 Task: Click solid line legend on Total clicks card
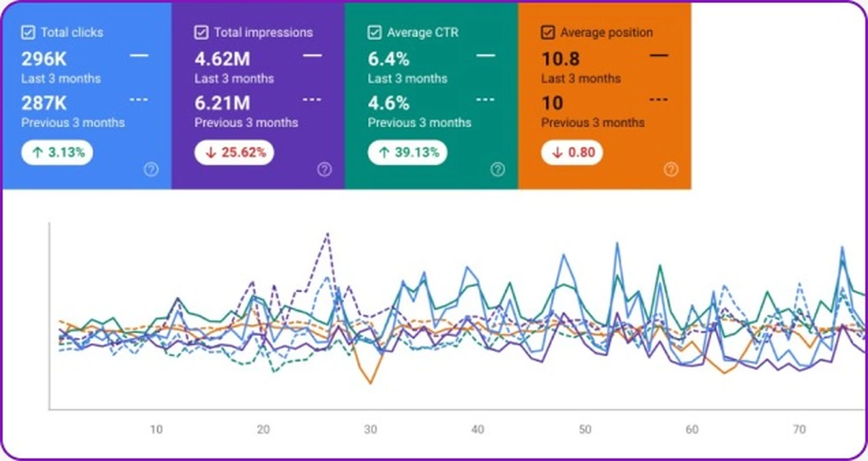pos(139,55)
